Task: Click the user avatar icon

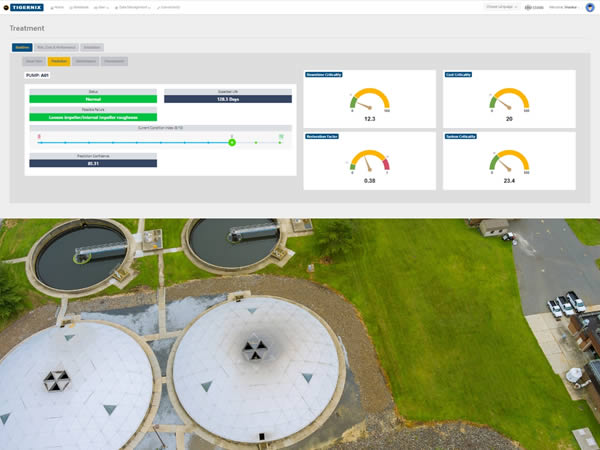Action: click(x=590, y=7)
